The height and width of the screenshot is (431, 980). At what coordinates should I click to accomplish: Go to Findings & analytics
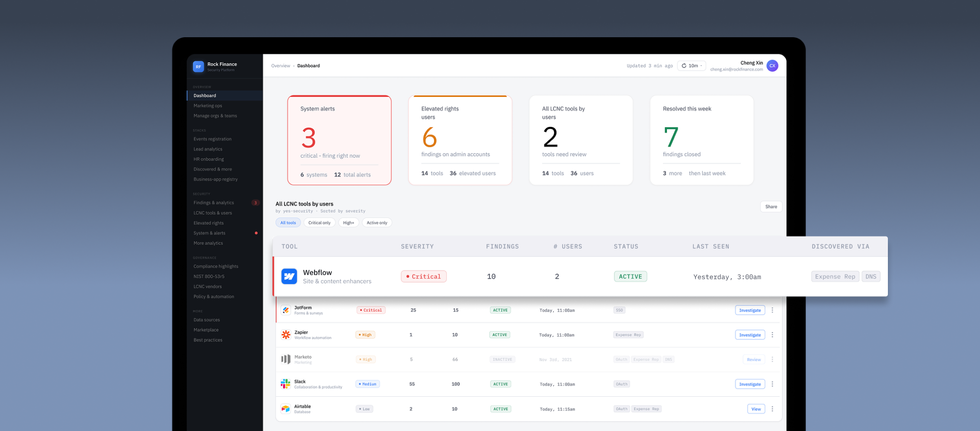[x=214, y=203]
